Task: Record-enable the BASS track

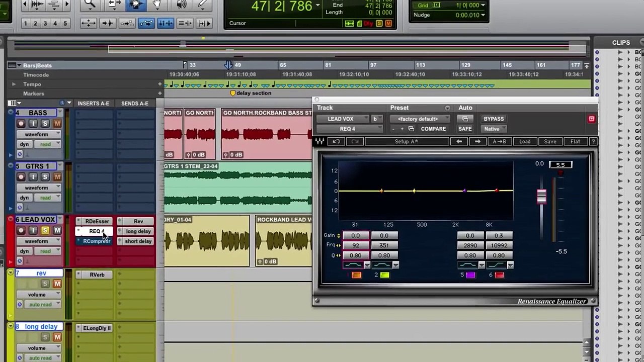Action: tap(21, 124)
